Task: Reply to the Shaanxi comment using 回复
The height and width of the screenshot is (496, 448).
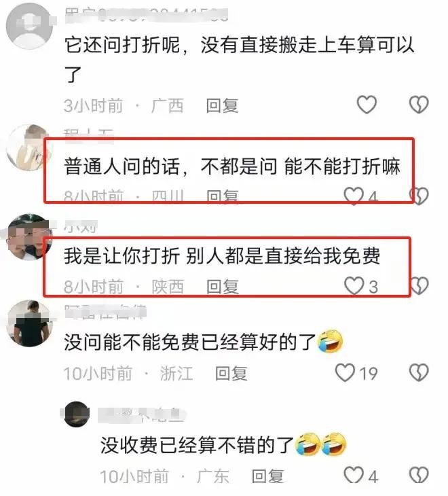Action: [222, 287]
